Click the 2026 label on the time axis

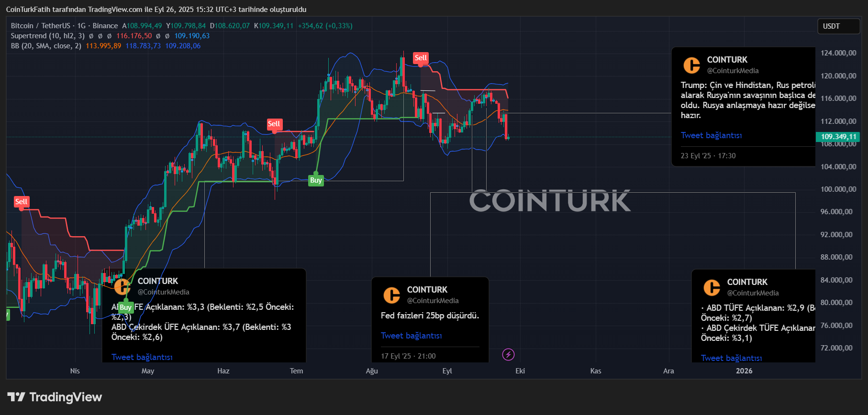coord(744,371)
